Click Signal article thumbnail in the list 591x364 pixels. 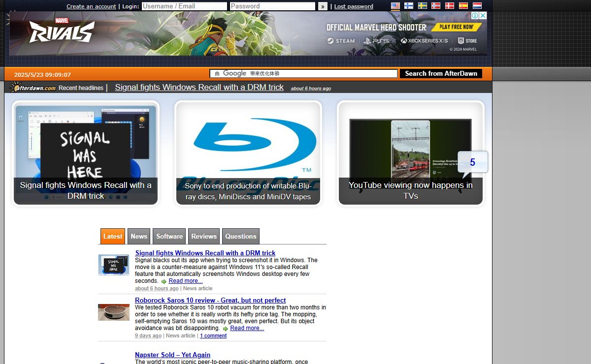[114, 265]
